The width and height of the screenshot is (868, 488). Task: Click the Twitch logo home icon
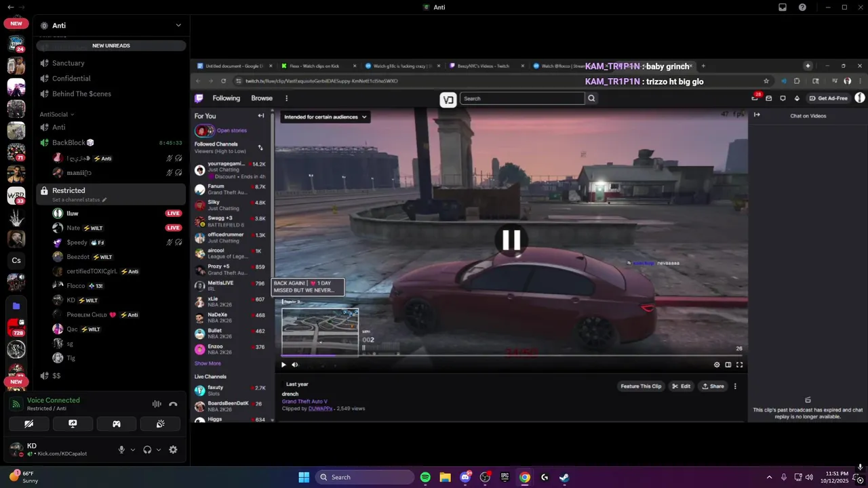click(x=199, y=98)
